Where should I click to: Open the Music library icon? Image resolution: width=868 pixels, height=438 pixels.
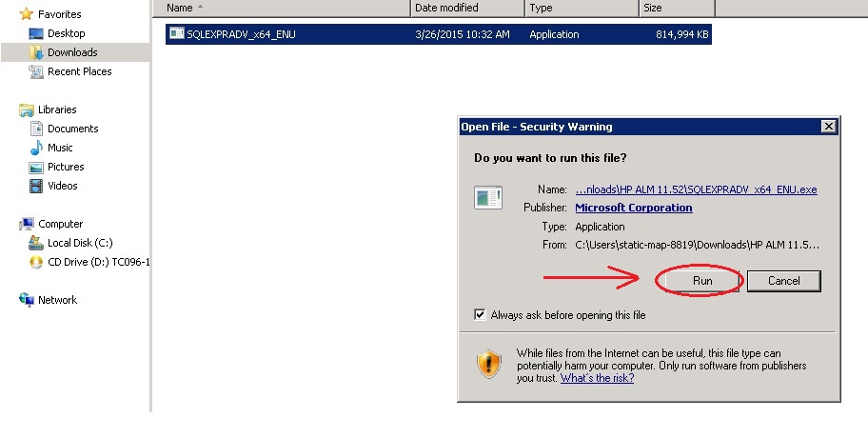pyautogui.click(x=36, y=148)
